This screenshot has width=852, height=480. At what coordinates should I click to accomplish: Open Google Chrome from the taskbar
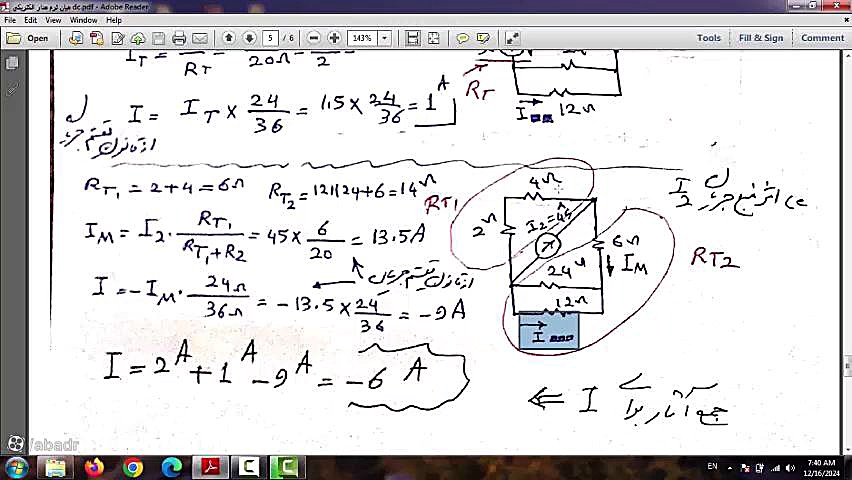point(133,467)
